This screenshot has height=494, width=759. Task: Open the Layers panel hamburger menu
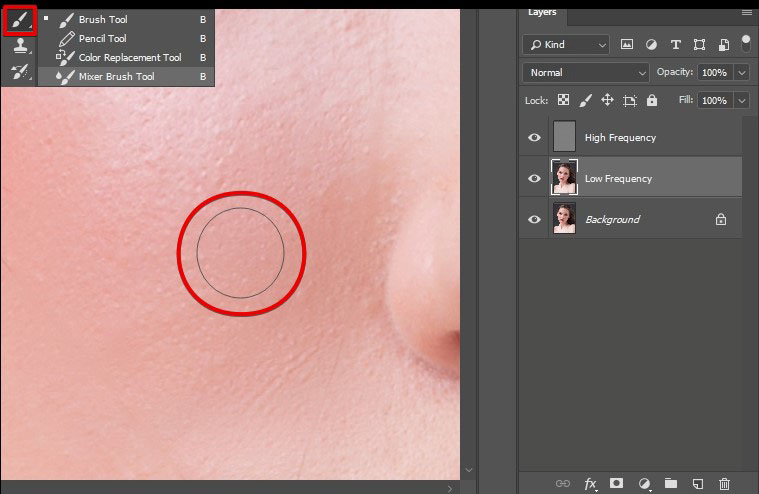(746, 13)
